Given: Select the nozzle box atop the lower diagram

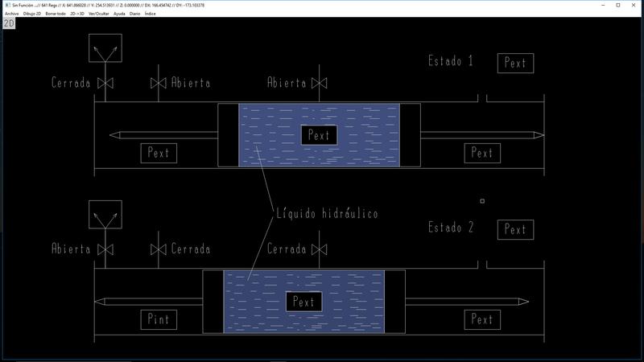Looking at the screenshot, I should (105, 216).
